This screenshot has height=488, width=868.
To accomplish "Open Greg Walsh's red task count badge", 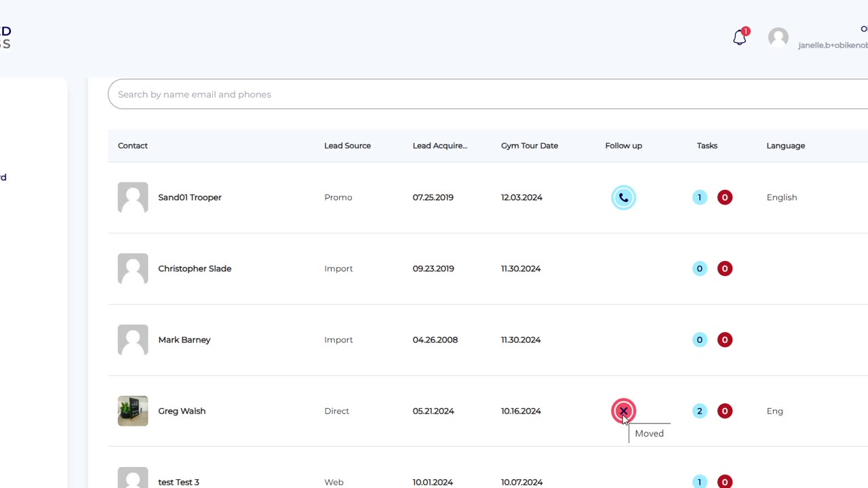I will [x=725, y=411].
